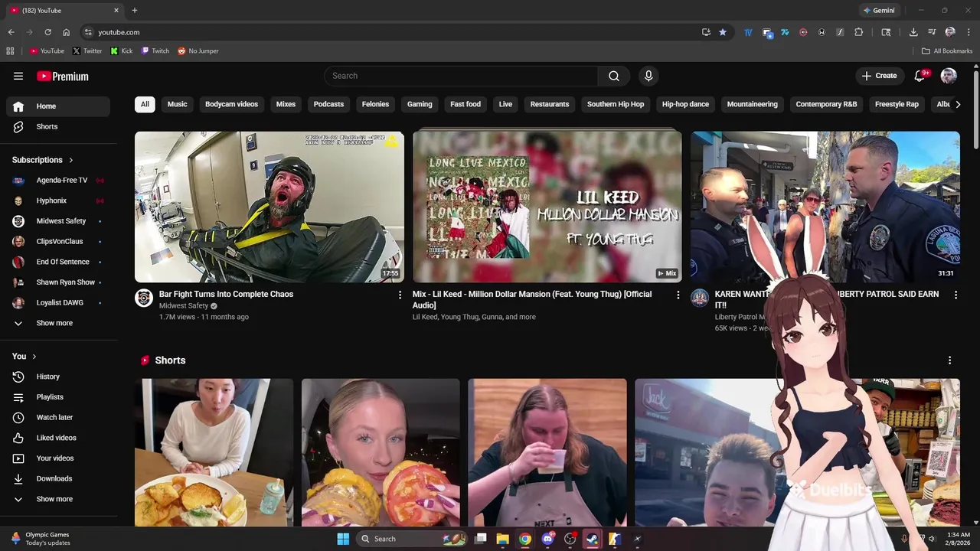
Task: Bookmark this page with star icon
Action: 723,32
